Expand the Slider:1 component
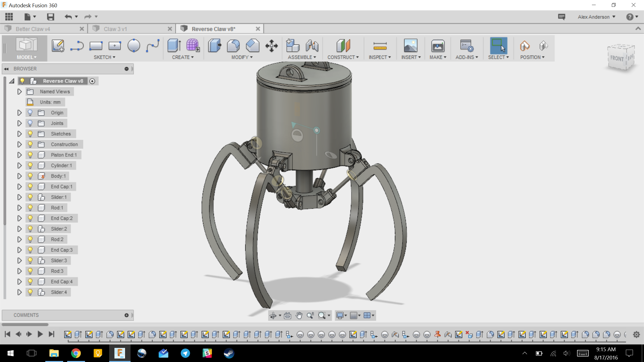Image resolution: width=644 pixels, height=362 pixels. (19, 197)
